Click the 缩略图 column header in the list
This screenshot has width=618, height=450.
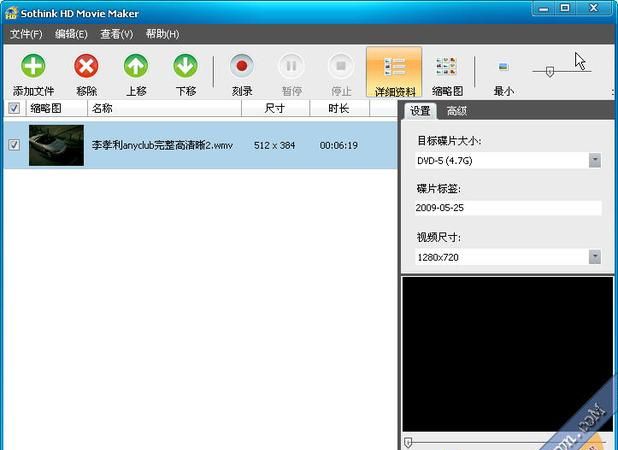point(56,108)
